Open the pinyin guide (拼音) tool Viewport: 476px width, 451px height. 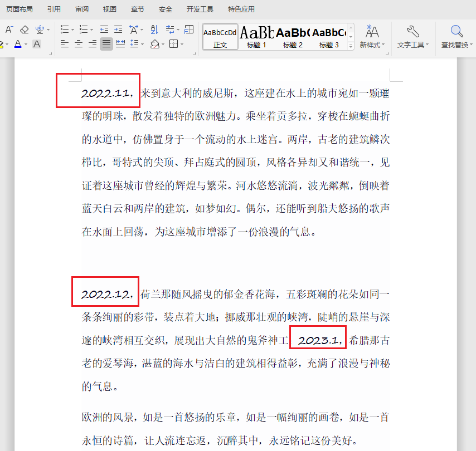(39, 29)
